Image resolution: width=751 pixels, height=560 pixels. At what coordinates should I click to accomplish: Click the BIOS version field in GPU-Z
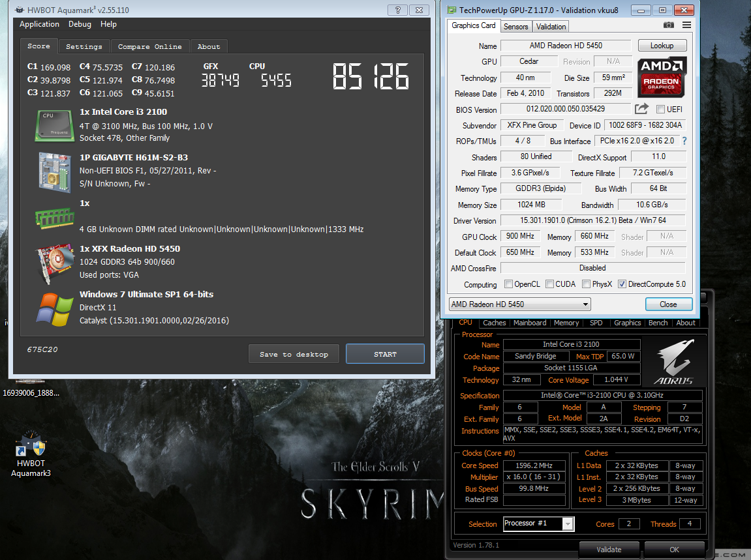[x=566, y=109]
